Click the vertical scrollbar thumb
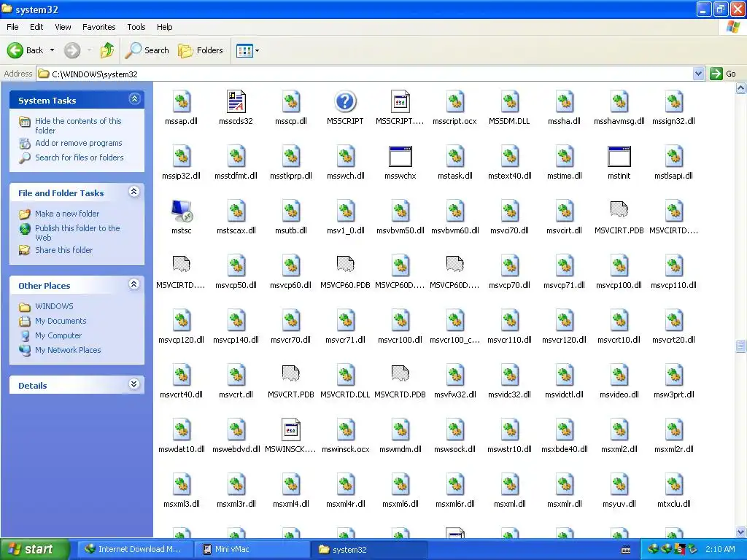The width and height of the screenshot is (747, 560). (x=740, y=346)
